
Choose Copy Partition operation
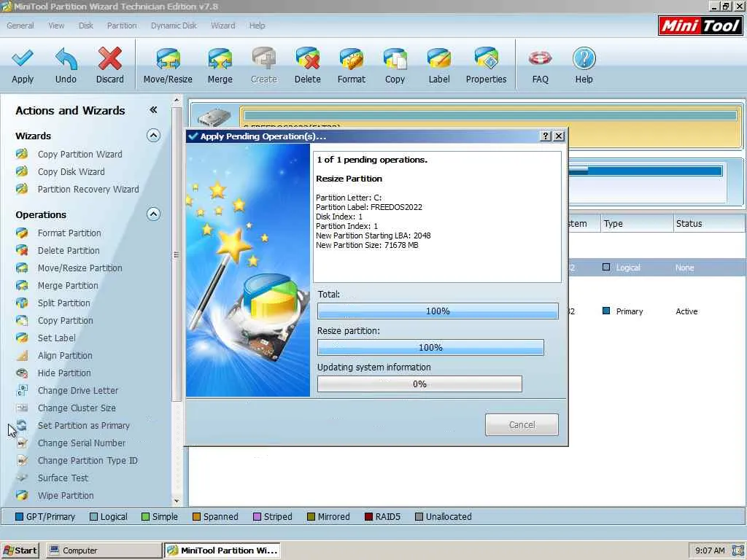click(x=65, y=321)
